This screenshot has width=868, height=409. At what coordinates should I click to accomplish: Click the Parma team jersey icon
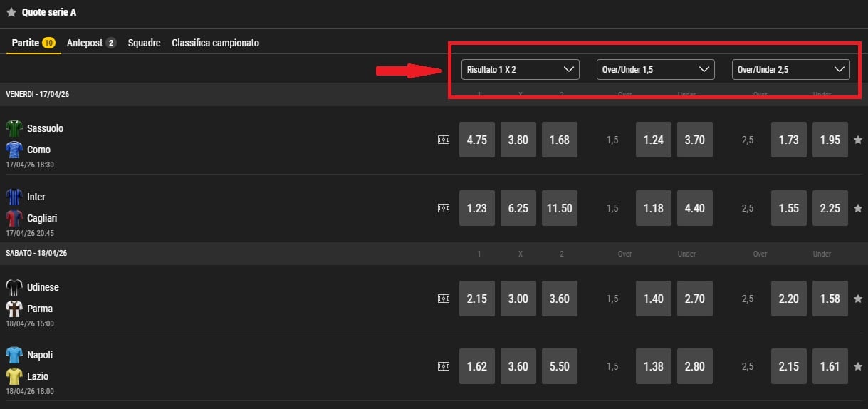(x=14, y=309)
